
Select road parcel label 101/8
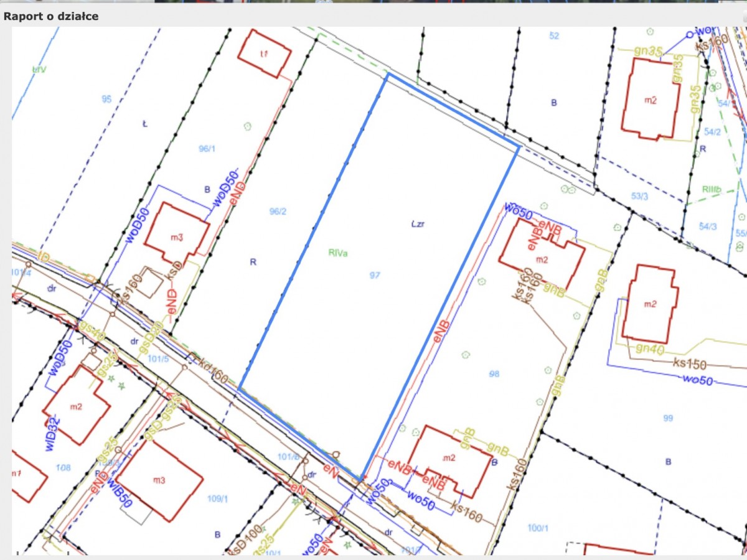point(288,457)
